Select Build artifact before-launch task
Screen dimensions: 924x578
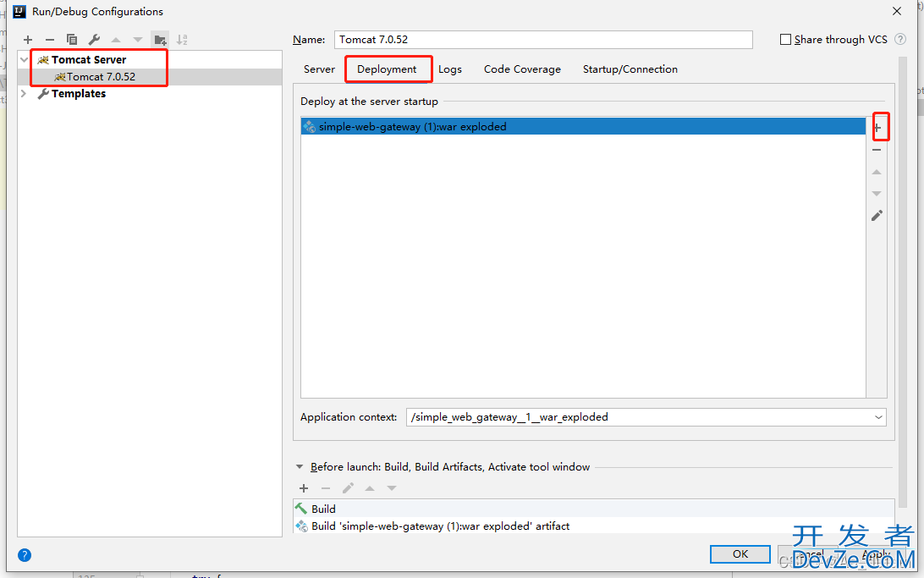[593, 526]
